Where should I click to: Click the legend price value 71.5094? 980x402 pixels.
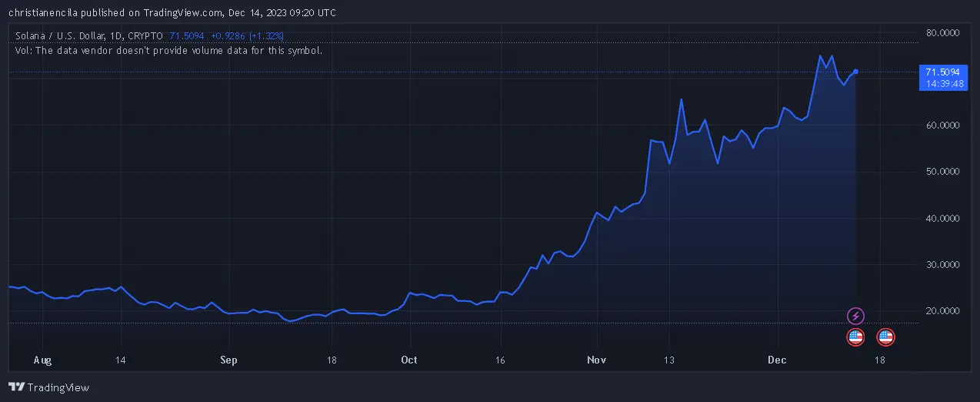(187, 35)
